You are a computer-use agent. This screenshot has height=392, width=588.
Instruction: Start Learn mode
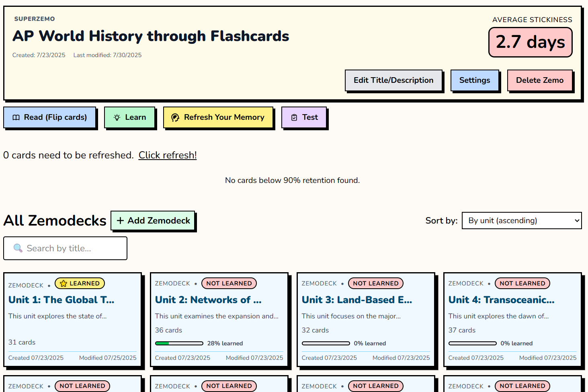(x=129, y=117)
